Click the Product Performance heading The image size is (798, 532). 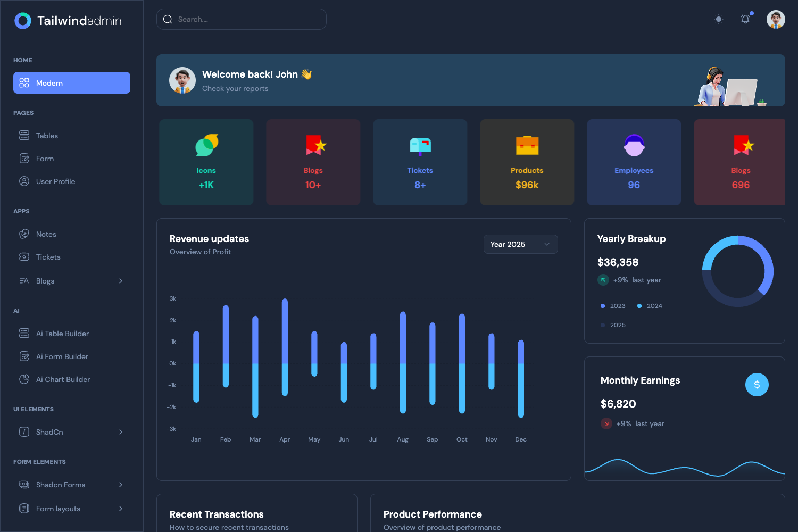(x=433, y=514)
